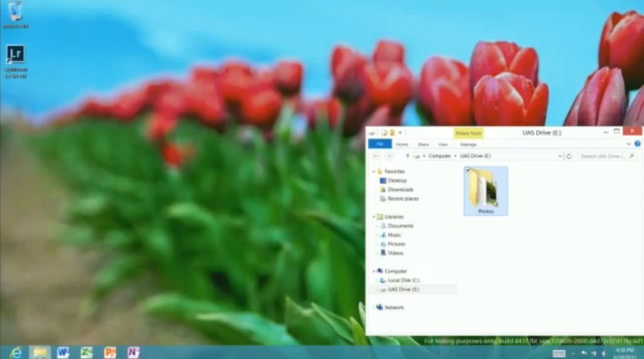Launch Word from the taskbar

[x=63, y=353]
